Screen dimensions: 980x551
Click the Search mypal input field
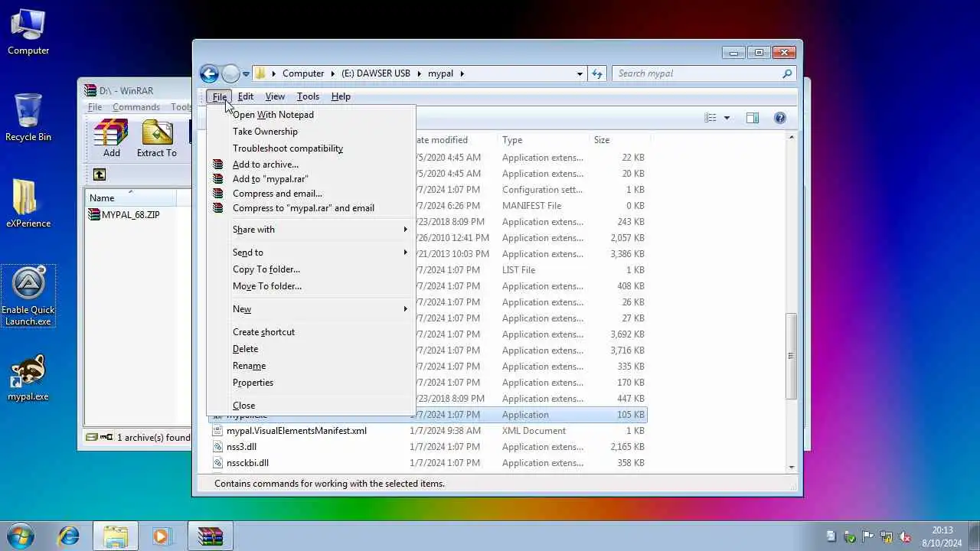(697, 73)
